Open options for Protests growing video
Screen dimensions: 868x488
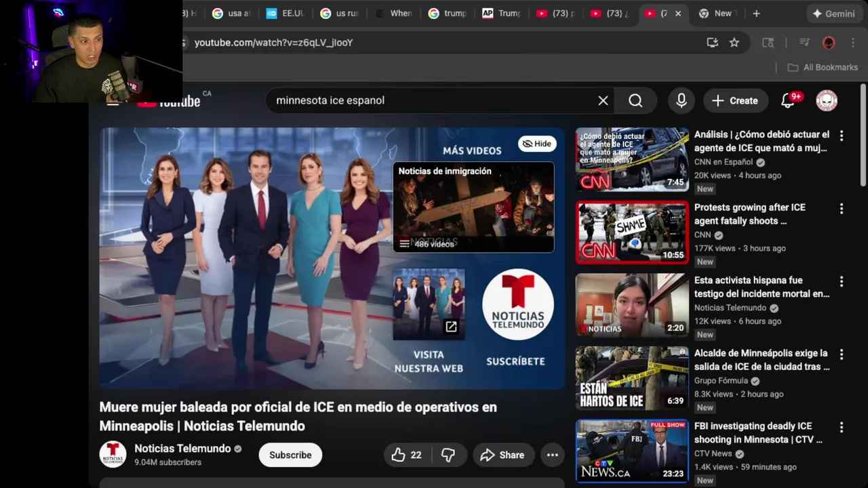(x=842, y=209)
